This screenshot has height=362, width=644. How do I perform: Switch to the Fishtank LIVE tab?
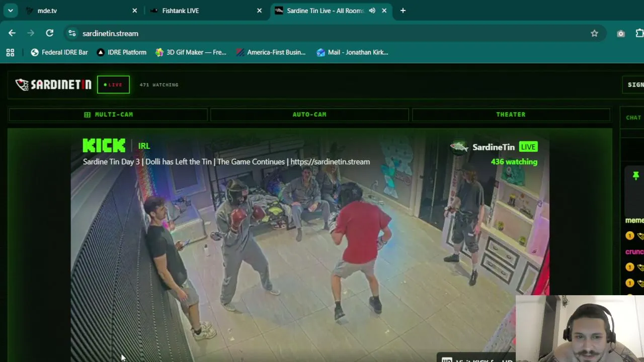click(206, 11)
